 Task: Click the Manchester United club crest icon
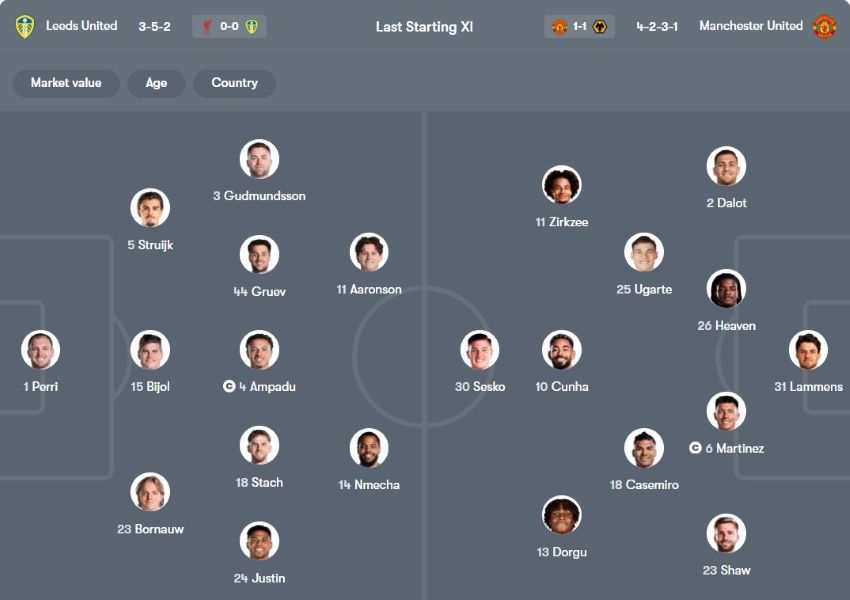pos(824,27)
